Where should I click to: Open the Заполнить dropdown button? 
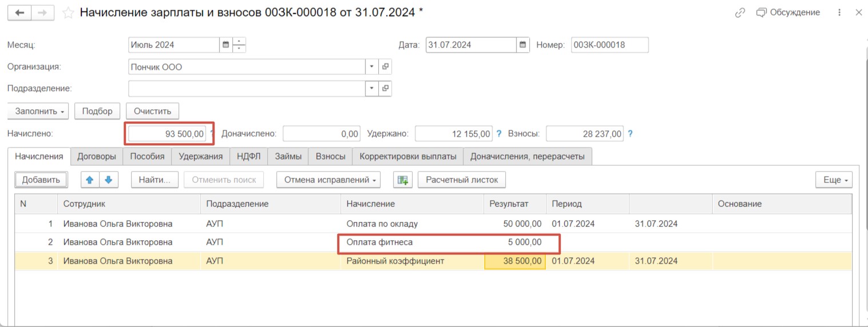[38, 111]
